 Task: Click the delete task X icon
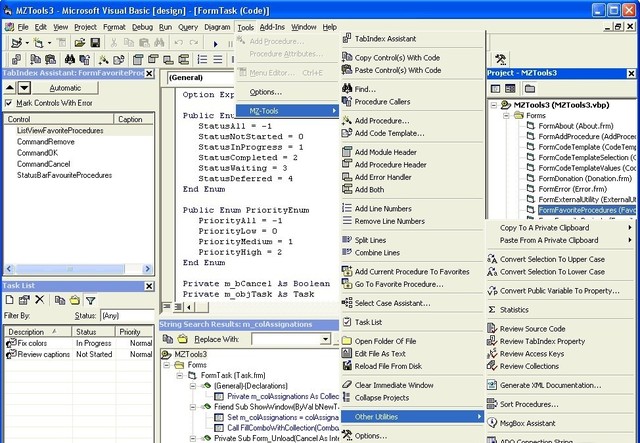[x=40, y=300]
